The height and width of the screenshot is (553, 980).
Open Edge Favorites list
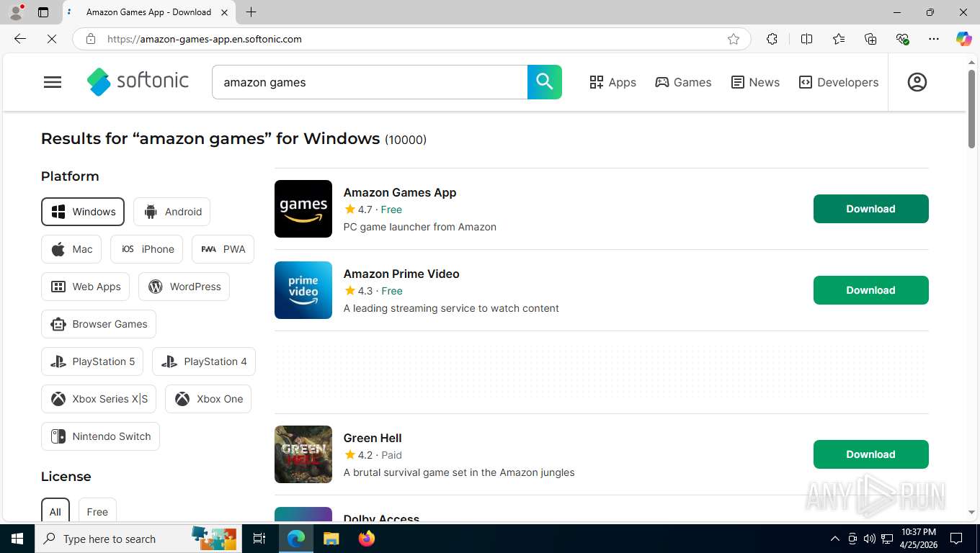(x=839, y=39)
